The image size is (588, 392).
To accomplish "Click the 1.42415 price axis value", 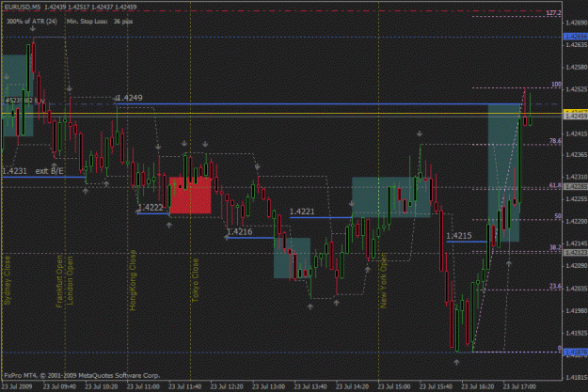I will pyautogui.click(x=576, y=133).
